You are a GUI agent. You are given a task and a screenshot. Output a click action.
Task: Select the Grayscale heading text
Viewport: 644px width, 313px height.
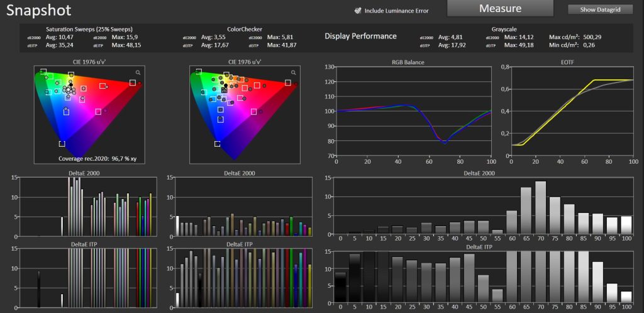coord(504,29)
